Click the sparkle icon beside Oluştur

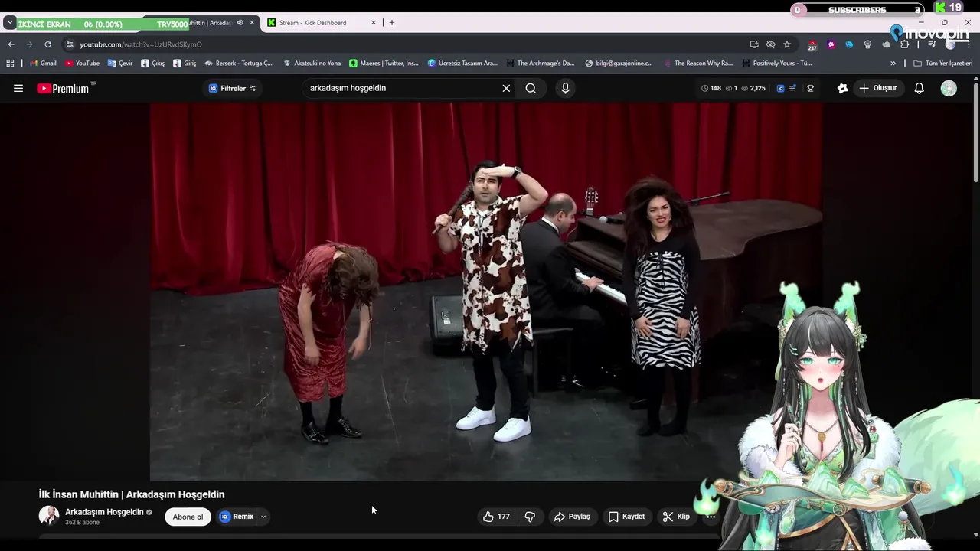(x=843, y=88)
